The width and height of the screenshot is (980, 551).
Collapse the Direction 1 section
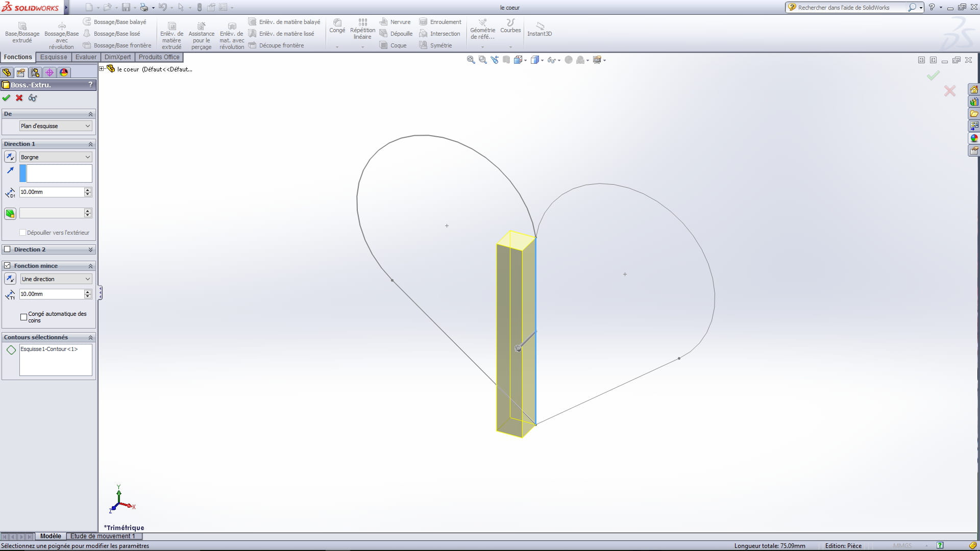click(x=90, y=144)
